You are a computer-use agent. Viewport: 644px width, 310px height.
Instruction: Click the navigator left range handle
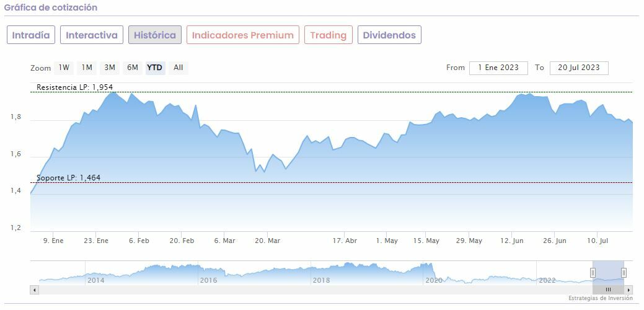[x=593, y=272]
